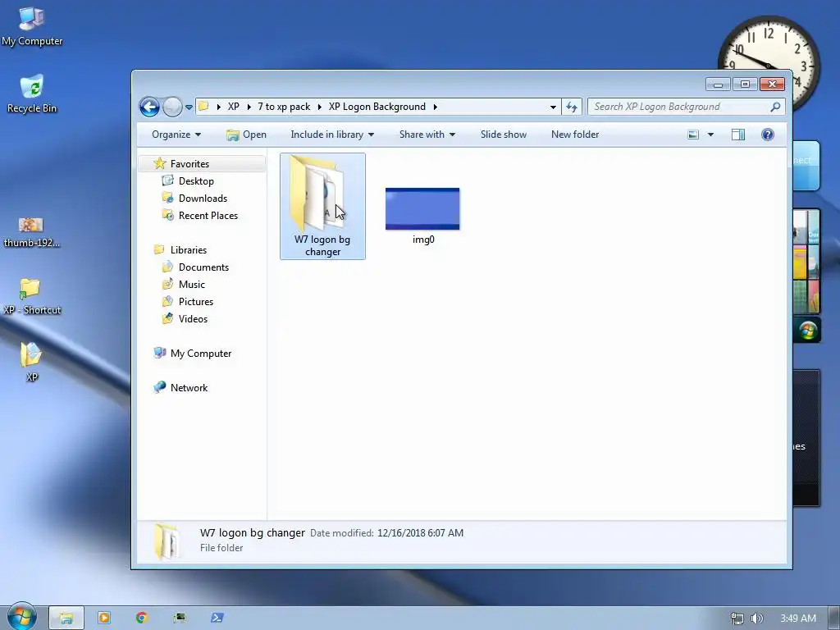The height and width of the screenshot is (630, 840).
Task: Click the folder icon in the address bar
Action: point(203,106)
